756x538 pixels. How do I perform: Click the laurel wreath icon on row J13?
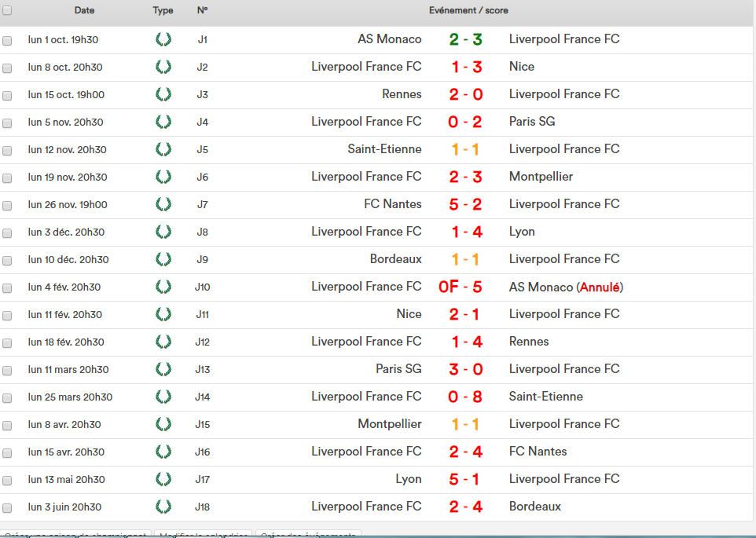[x=163, y=369]
